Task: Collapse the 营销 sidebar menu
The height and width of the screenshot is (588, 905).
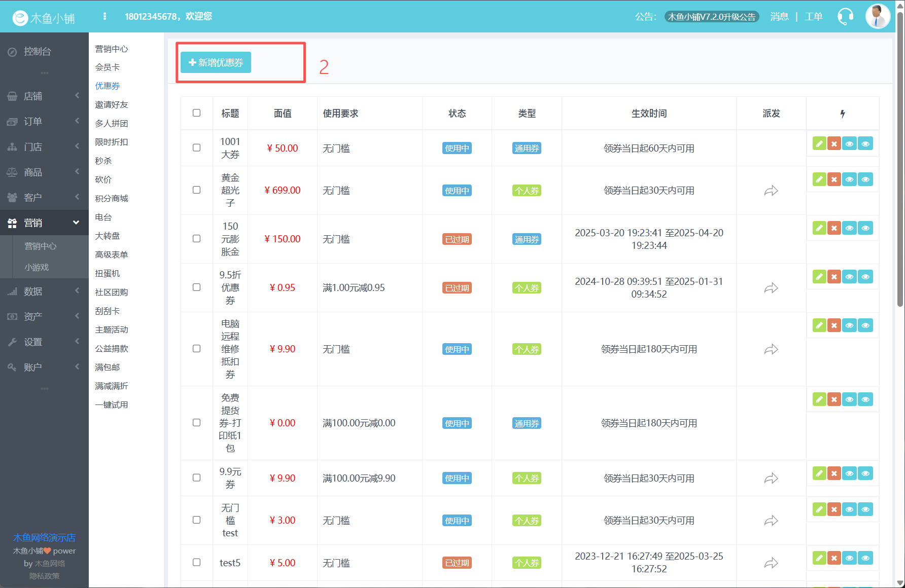Action: [44, 223]
